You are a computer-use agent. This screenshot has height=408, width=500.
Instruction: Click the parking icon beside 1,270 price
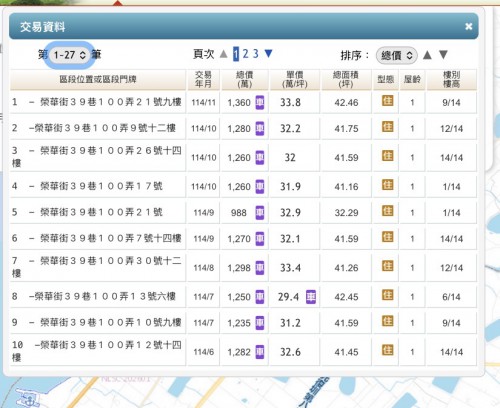[260, 239]
